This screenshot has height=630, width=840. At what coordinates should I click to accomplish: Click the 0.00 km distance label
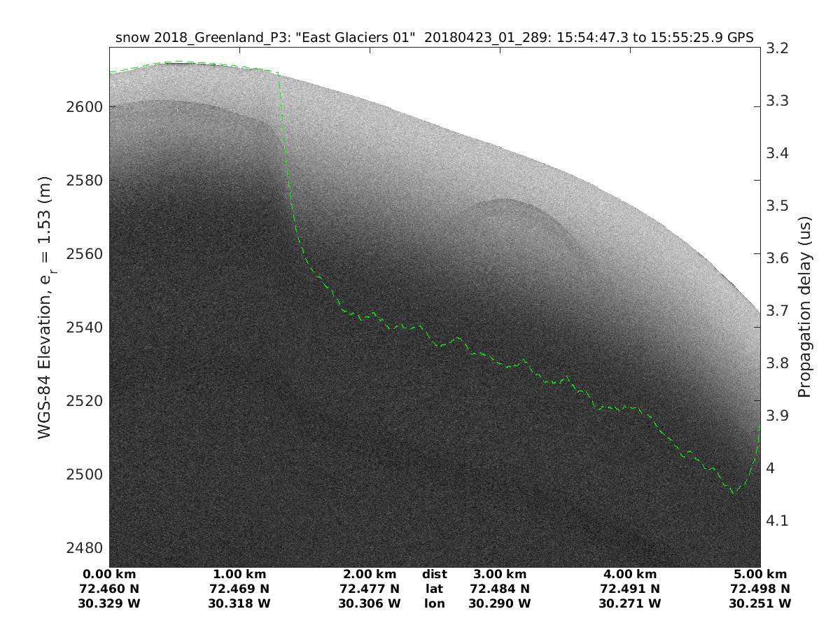tap(110, 575)
